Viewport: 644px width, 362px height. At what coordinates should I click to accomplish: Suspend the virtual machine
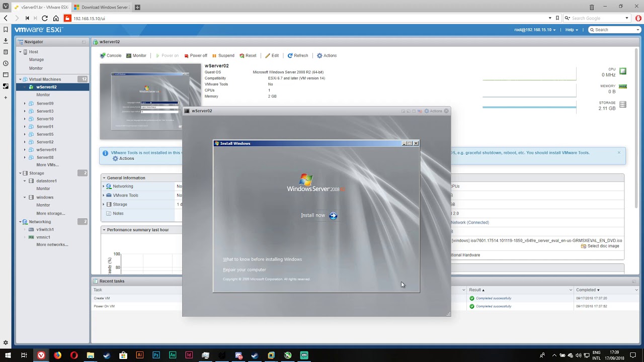click(223, 56)
